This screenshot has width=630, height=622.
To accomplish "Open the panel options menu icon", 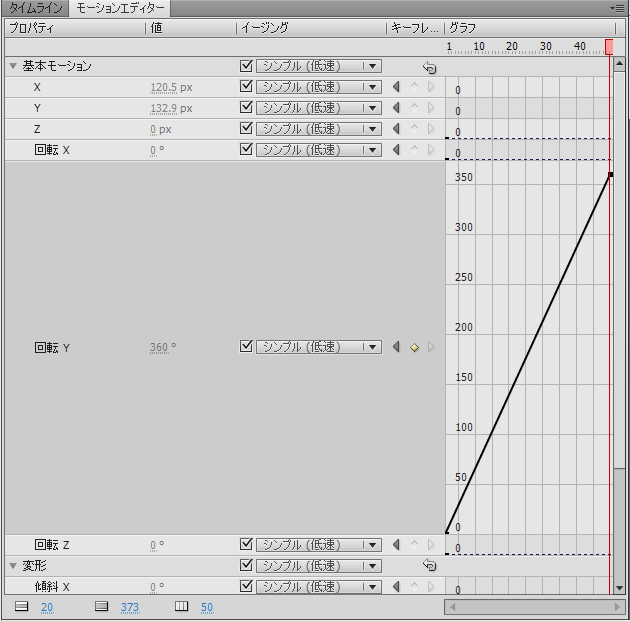I will [617, 8].
